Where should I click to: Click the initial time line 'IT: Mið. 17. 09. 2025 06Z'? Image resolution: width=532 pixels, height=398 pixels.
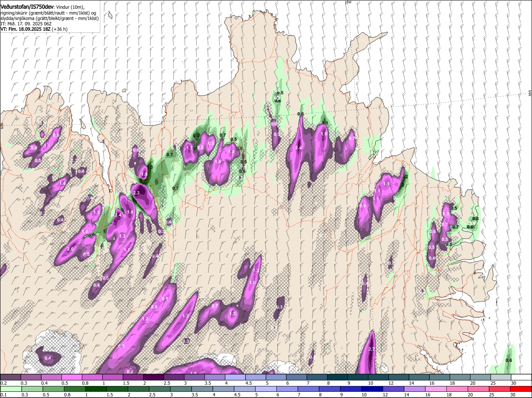click(27, 24)
